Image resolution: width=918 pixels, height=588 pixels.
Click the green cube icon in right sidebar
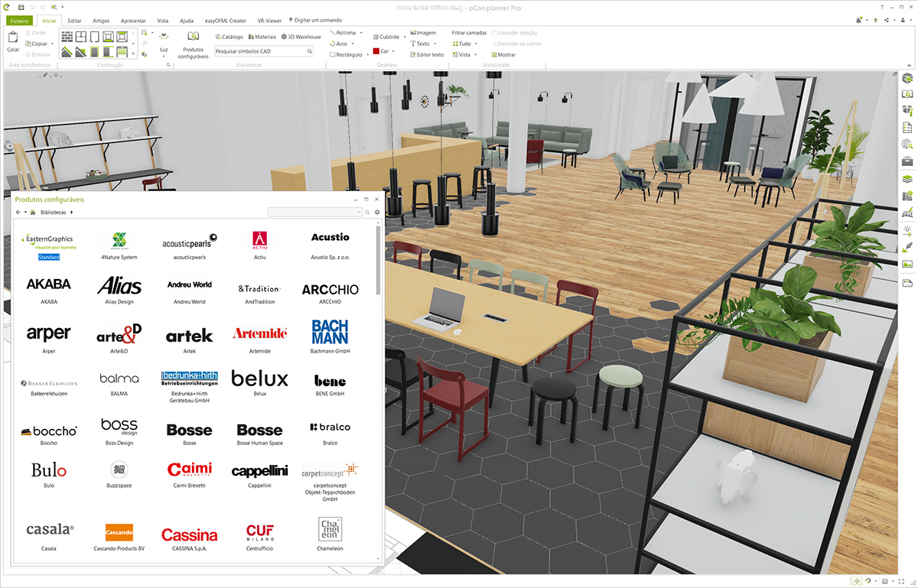click(907, 78)
